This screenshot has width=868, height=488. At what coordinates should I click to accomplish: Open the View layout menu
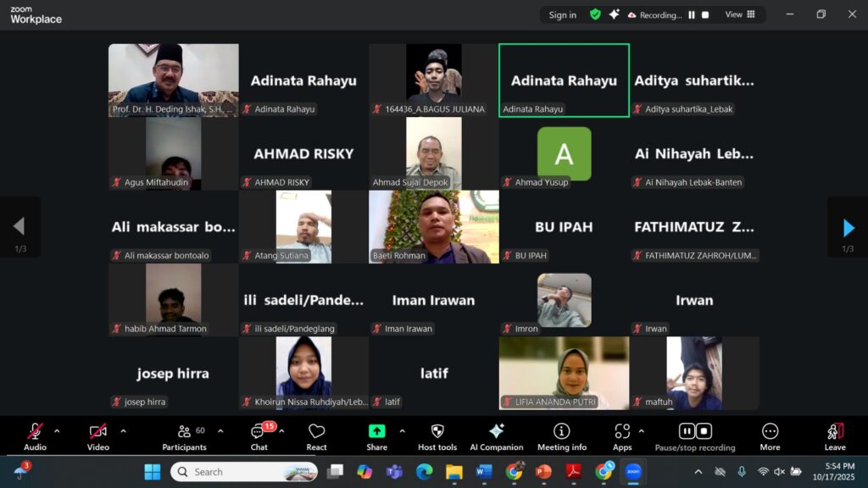(x=740, y=14)
